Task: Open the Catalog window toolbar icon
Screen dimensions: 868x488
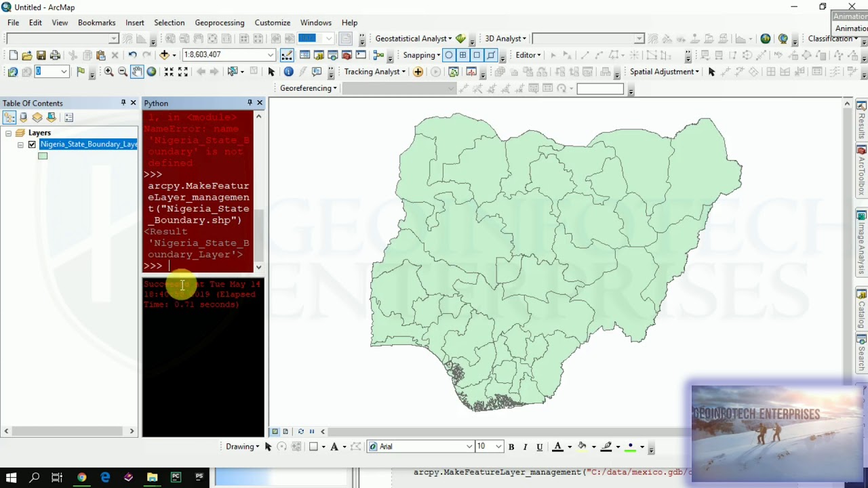Action: [x=319, y=55]
